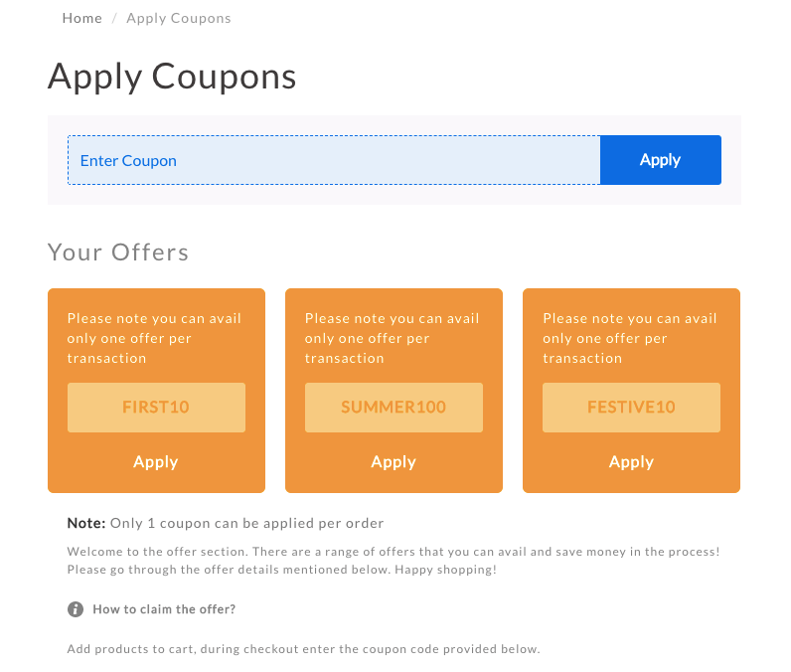Screen dimensions: 791x672
Task: Apply the FESTIVE10 offer
Action: coord(631,462)
